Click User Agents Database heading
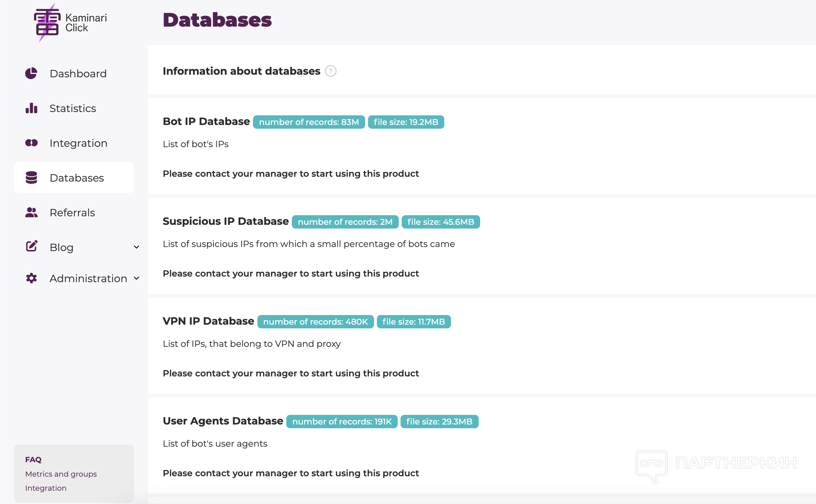The image size is (816, 504). [223, 421]
